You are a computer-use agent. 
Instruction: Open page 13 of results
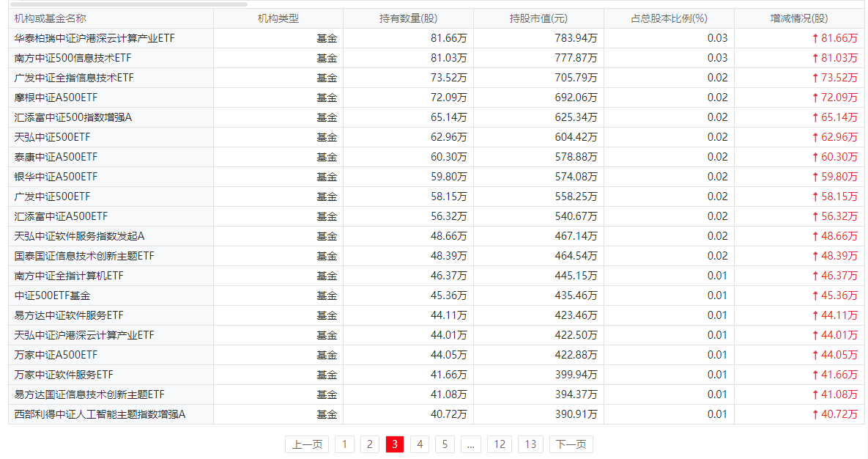(530, 444)
